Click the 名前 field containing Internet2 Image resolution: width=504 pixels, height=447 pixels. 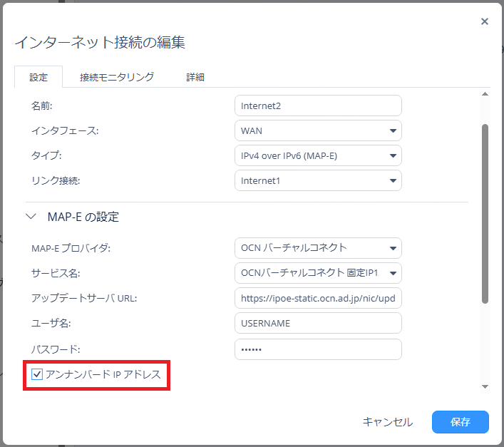pos(317,106)
